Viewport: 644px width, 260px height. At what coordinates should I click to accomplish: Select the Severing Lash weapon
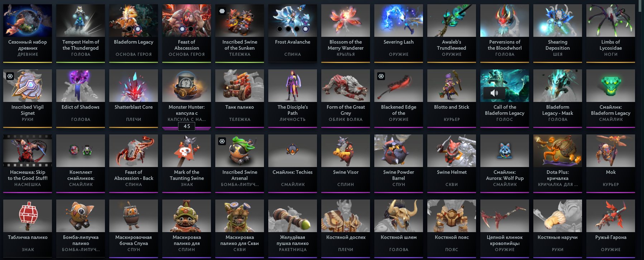click(399, 33)
